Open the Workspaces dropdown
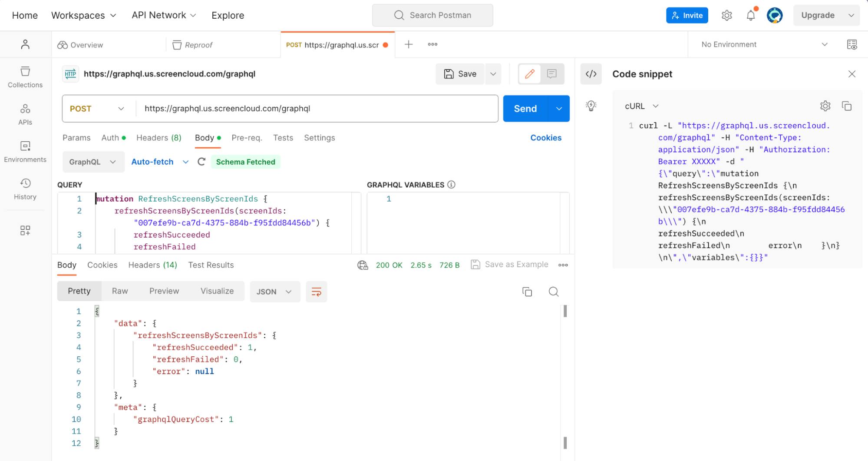868x461 pixels. pyautogui.click(x=84, y=15)
